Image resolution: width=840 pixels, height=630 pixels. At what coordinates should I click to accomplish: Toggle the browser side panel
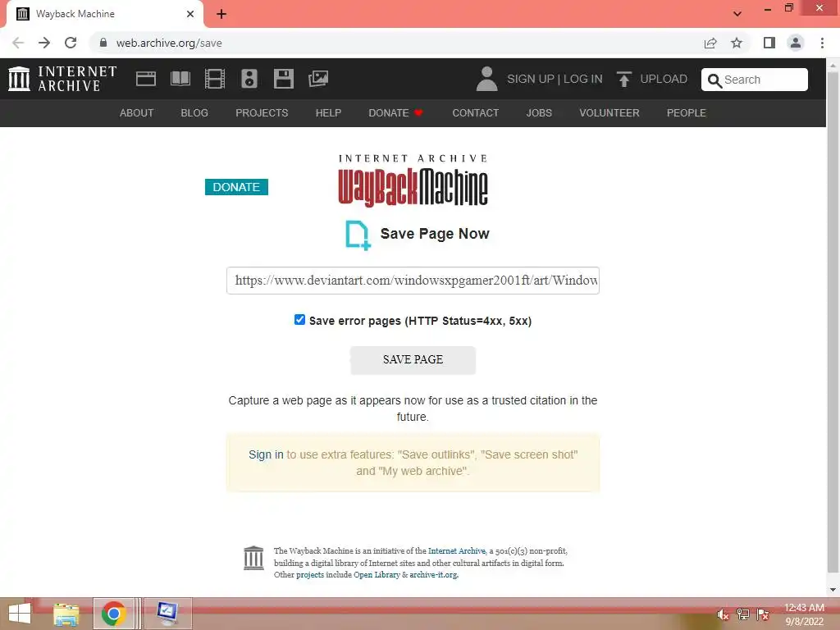click(x=769, y=43)
